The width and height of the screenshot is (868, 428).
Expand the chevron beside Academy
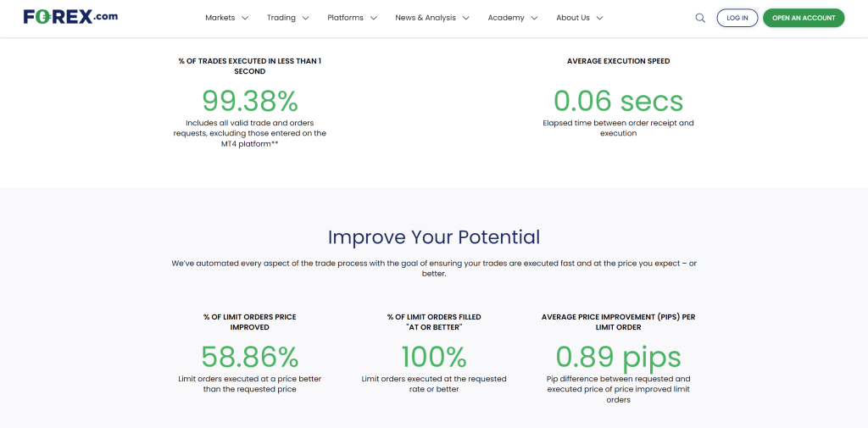coord(534,18)
